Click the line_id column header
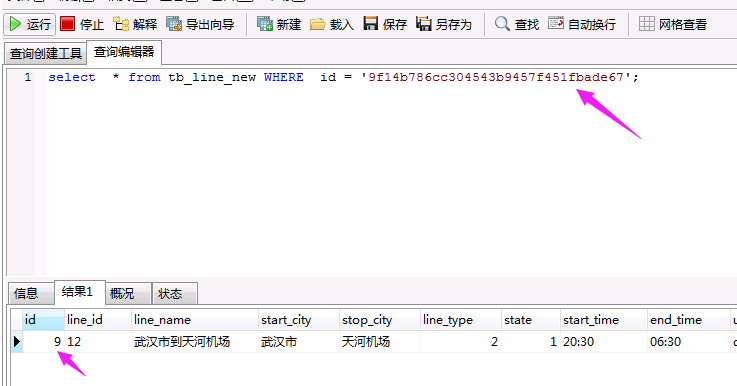Image resolution: width=737 pixels, height=386 pixels. coord(97,320)
